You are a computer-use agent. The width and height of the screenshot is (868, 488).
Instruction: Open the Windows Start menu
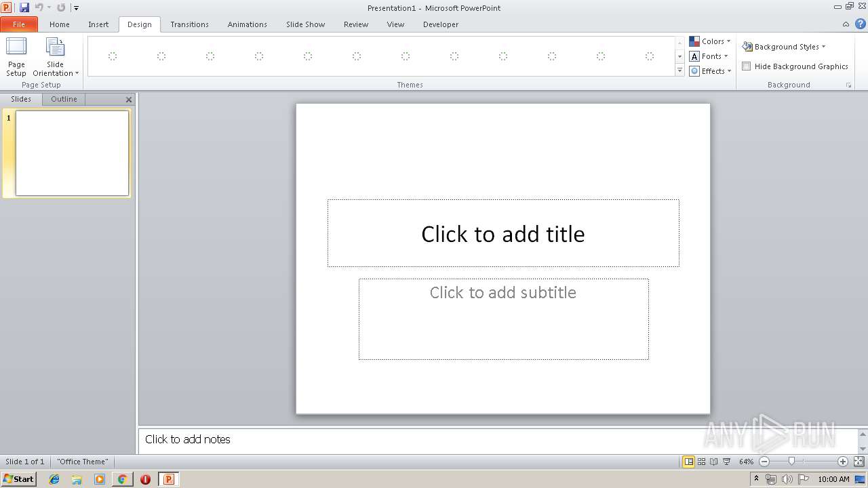[x=18, y=479]
